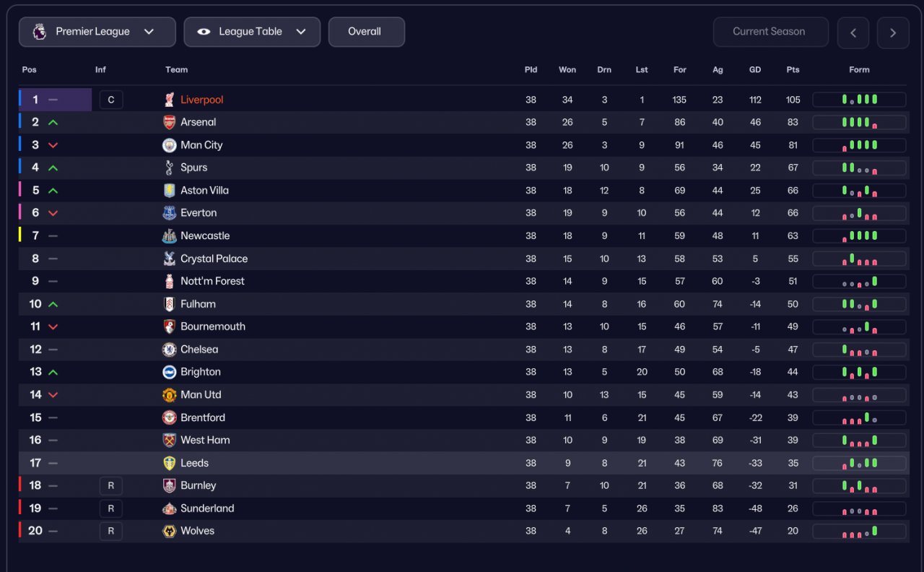
Task: Click the Current Season button
Action: pyautogui.click(x=770, y=32)
